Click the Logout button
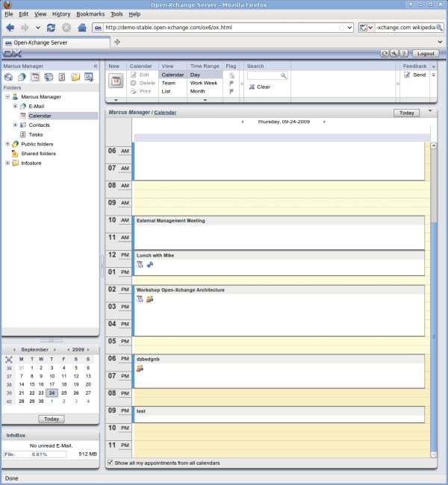This screenshot has height=485, width=448. 426,54
